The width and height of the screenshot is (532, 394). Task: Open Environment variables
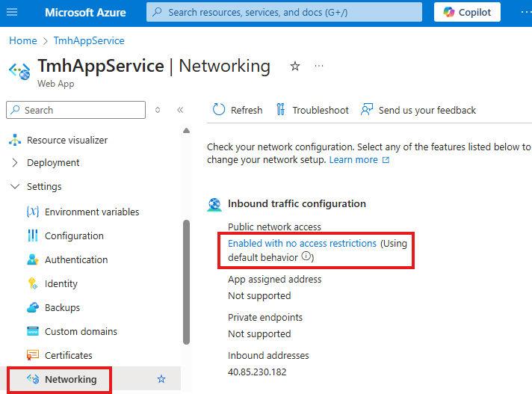[x=92, y=212]
